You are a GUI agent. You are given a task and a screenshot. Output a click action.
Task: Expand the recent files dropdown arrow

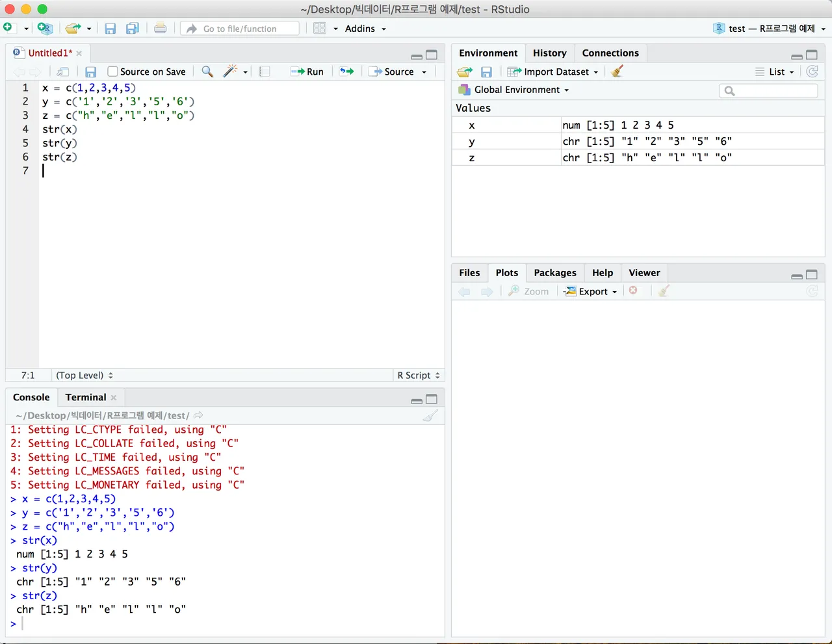click(89, 29)
